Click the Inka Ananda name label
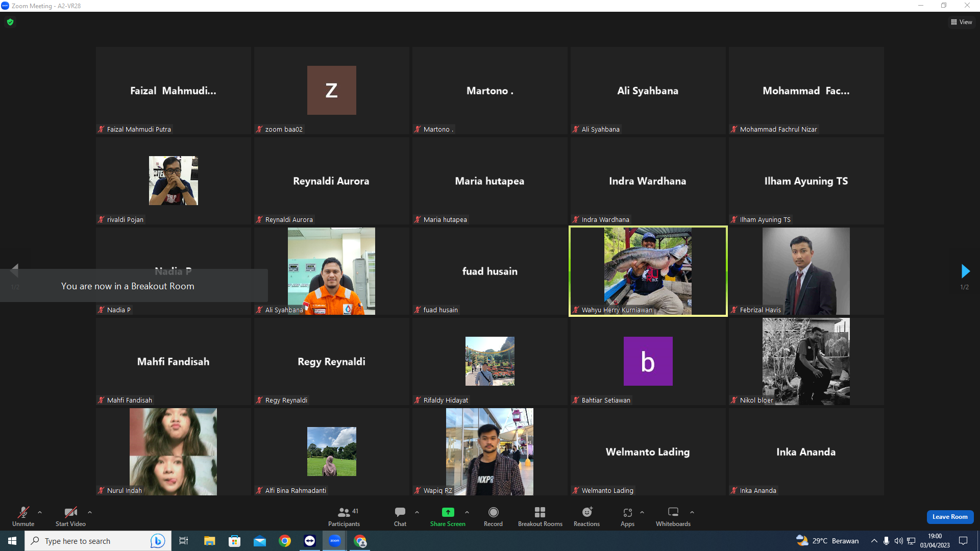 (758, 491)
